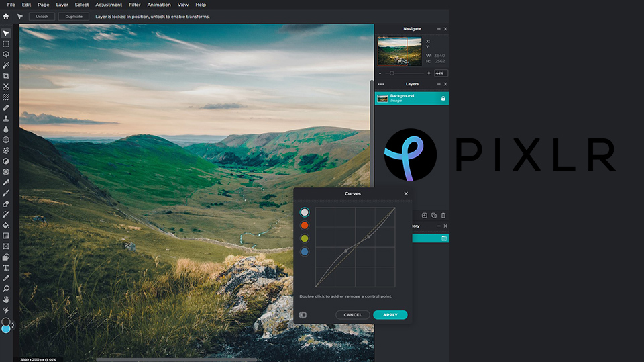The image size is (644, 362).
Task: Collapse the Layers panel
Action: 439,85
